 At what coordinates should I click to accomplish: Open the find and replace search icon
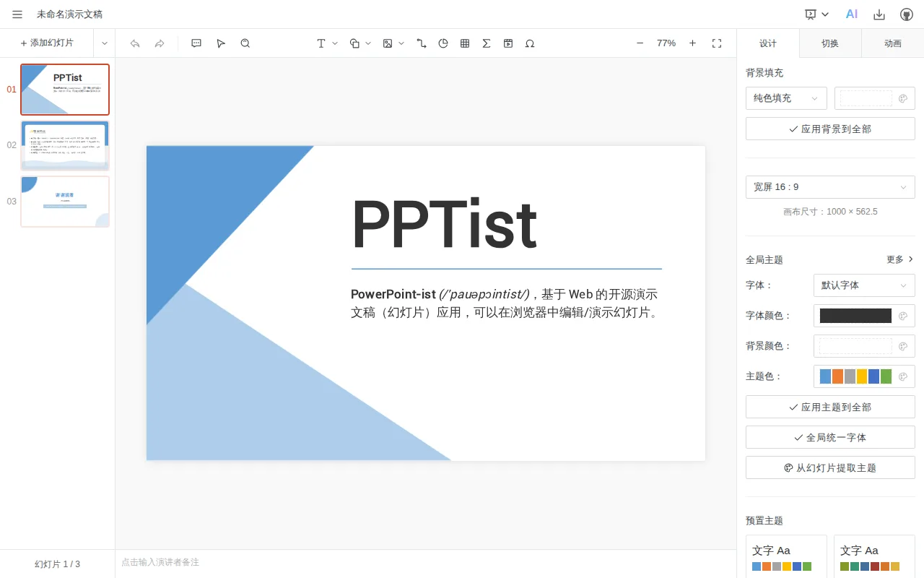click(x=245, y=43)
